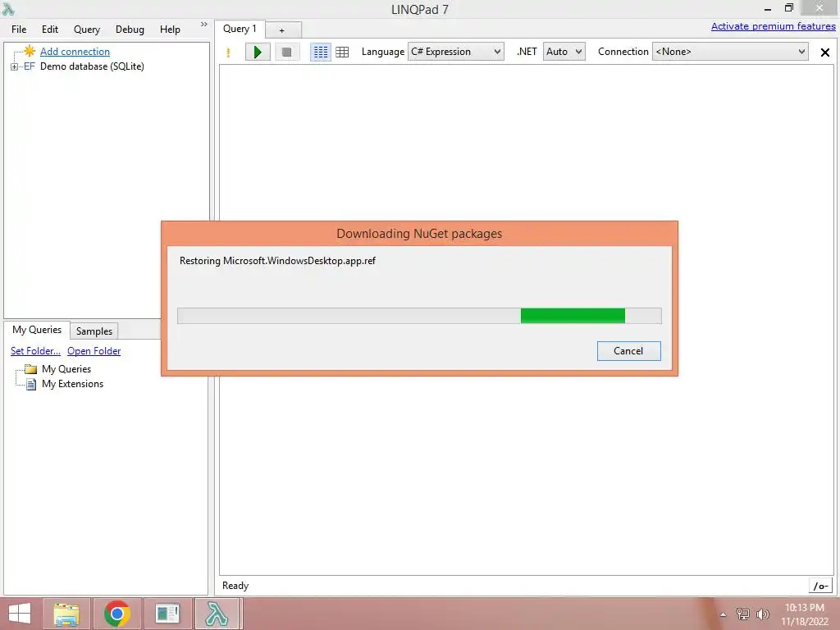Run the query with the green play button
Viewport: 840px width, 630px height.
point(258,52)
